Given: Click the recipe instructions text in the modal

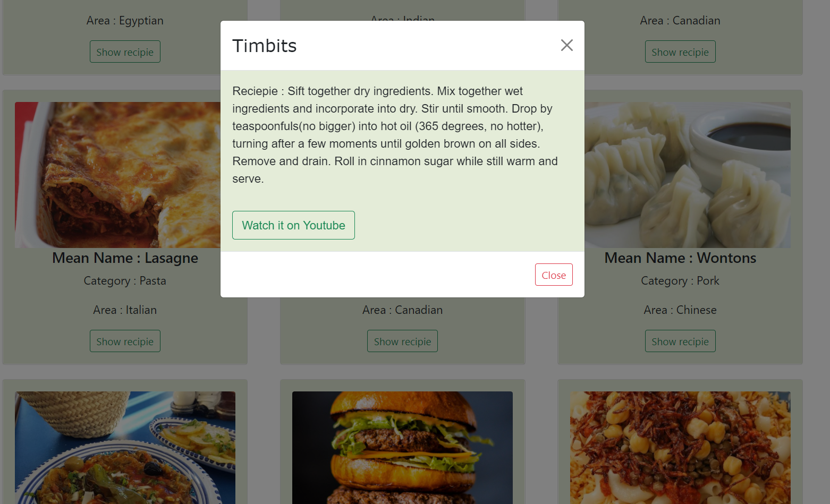Looking at the screenshot, I should (394, 134).
